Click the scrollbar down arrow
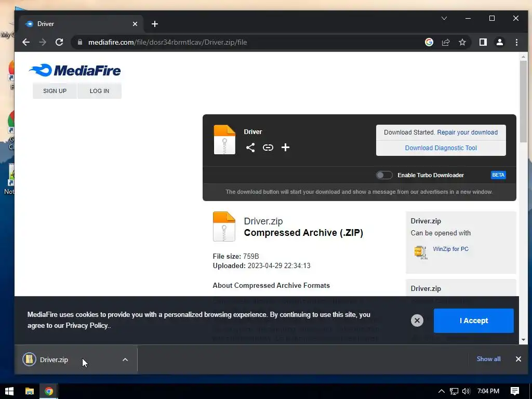The width and height of the screenshot is (532, 399). (523, 340)
